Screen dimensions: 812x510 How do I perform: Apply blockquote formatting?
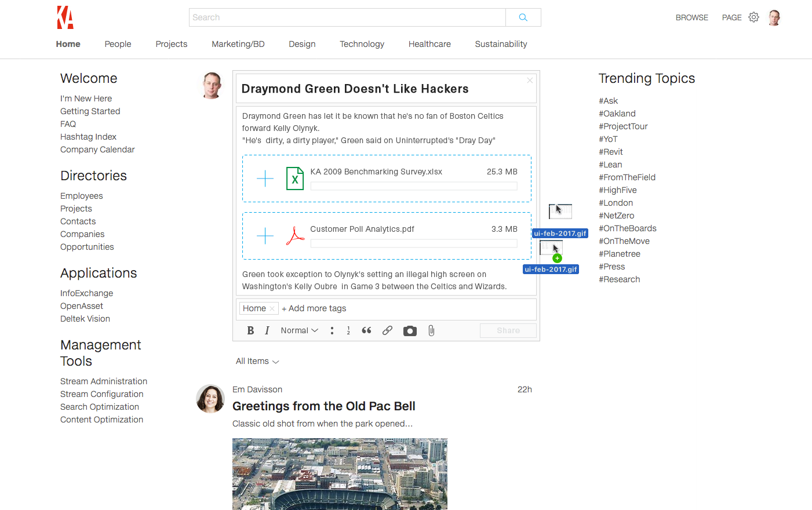point(366,330)
